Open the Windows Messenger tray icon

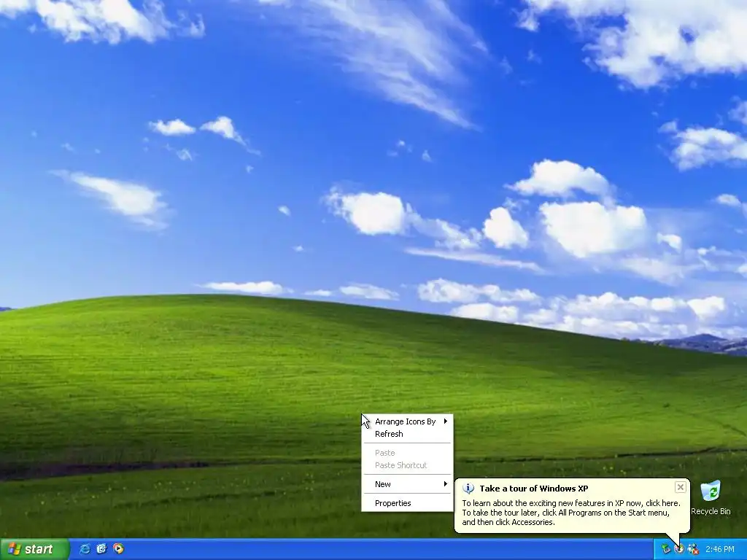(693, 550)
